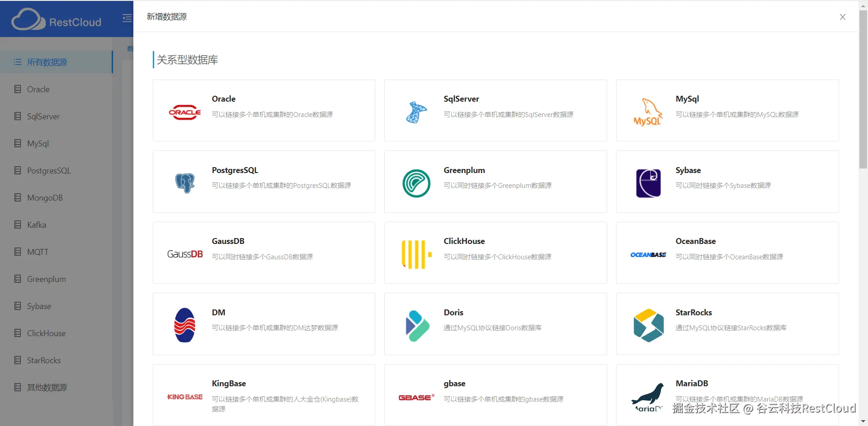
Task: Click description 可以同时链接多个Greenplum数据源
Action: (x=497, y=186)
